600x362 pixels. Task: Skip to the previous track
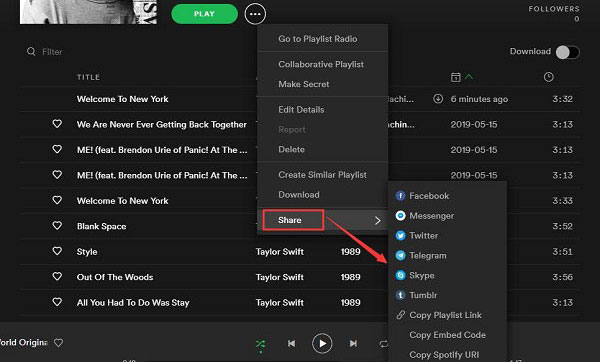coord(292,343)
